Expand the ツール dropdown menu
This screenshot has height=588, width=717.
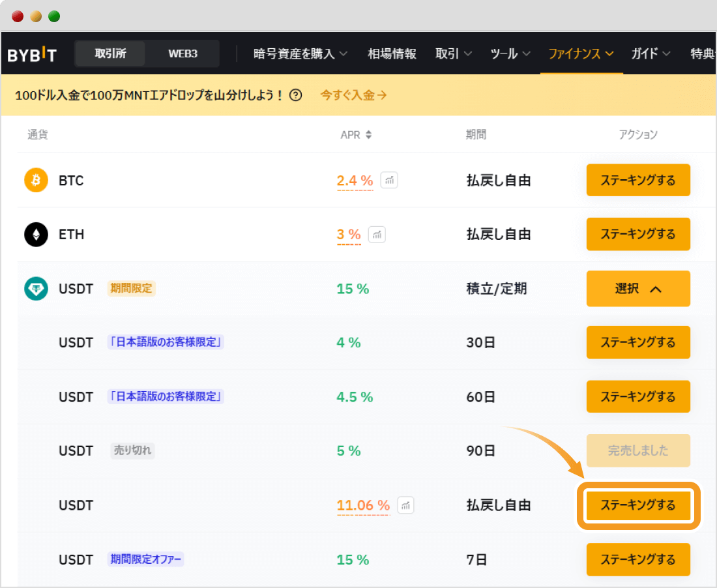[510, 54]
